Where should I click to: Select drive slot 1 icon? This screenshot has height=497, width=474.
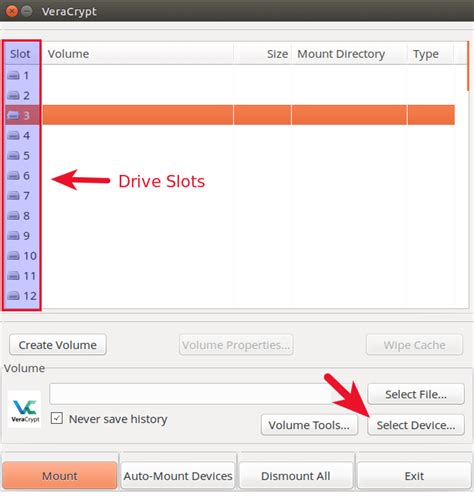14,76
